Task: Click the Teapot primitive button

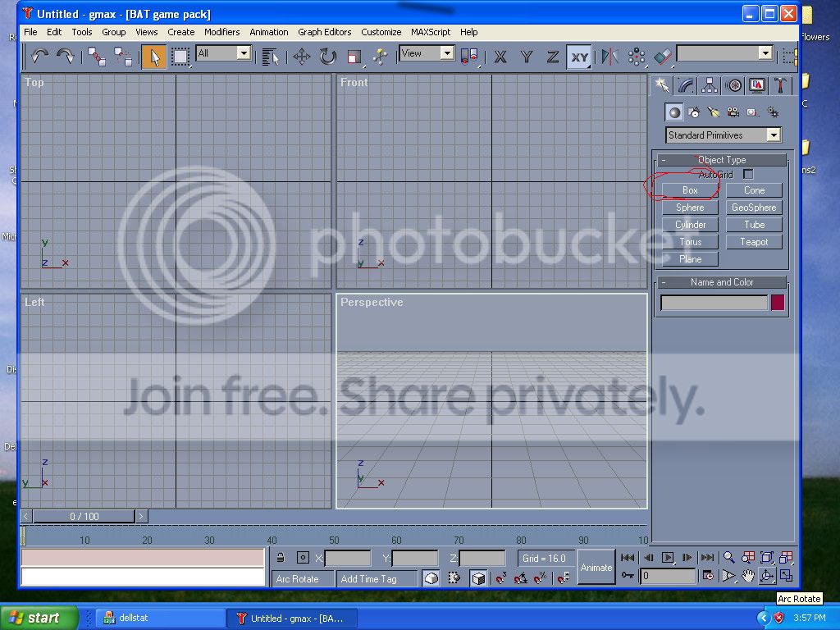Action: tap(754, 242)
